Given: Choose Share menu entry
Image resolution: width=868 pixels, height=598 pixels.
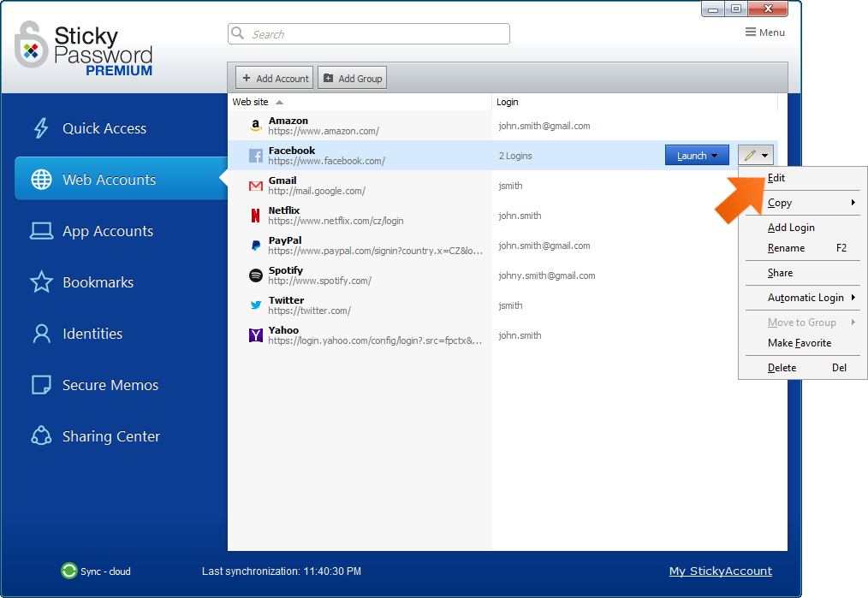Looking at the screenshot, I should point(803,273).
